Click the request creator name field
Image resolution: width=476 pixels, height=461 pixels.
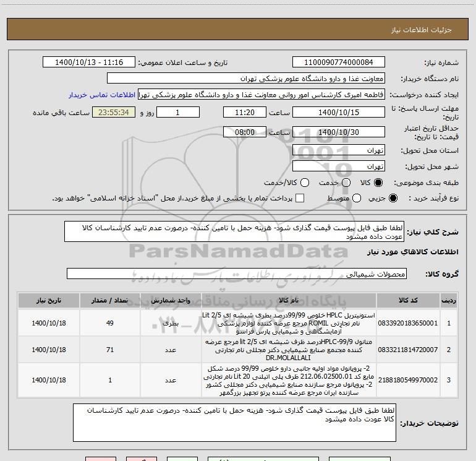[261, 95]
